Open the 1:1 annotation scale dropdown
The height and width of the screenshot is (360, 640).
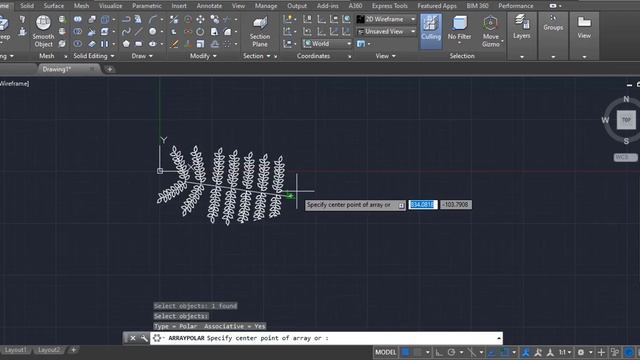coord(565,352)
